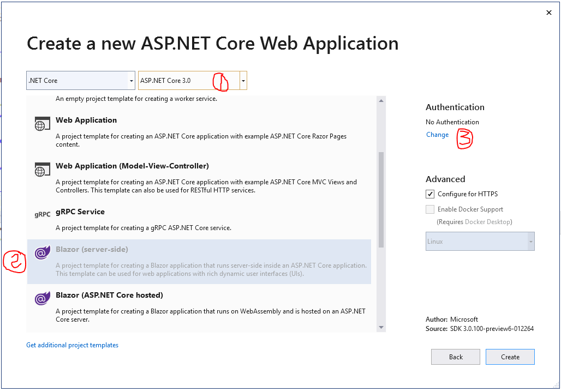Click the template list scroll up arrow
Image resolution: width=561 pixels, height=392 pixels.
coord(381,101)
